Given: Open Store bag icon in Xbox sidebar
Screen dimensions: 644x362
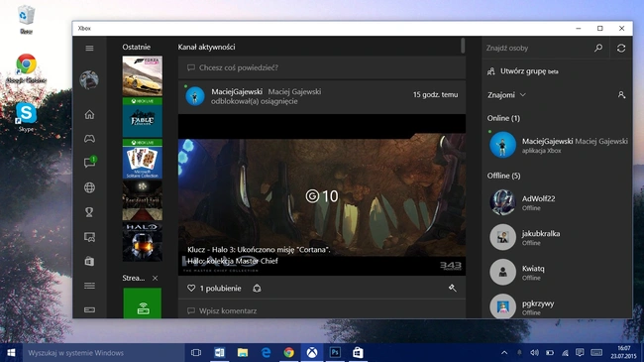Looking at the screenshot, I should [x=89, y=261].
